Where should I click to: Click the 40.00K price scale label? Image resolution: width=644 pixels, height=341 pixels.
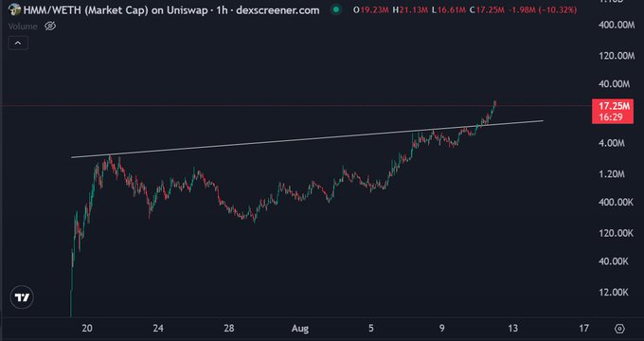[x=613, y=261]
